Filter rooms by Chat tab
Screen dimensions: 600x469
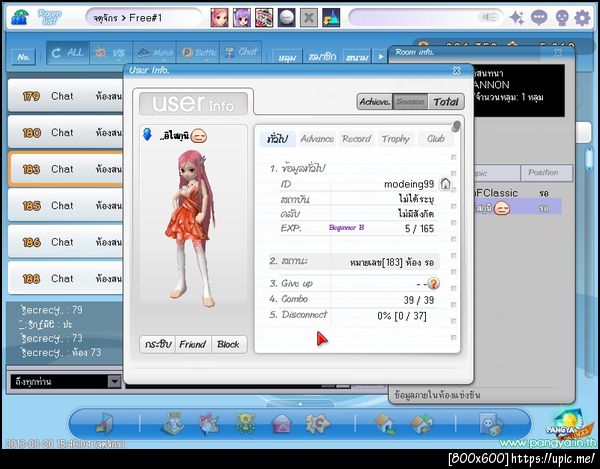pos(241,53)
